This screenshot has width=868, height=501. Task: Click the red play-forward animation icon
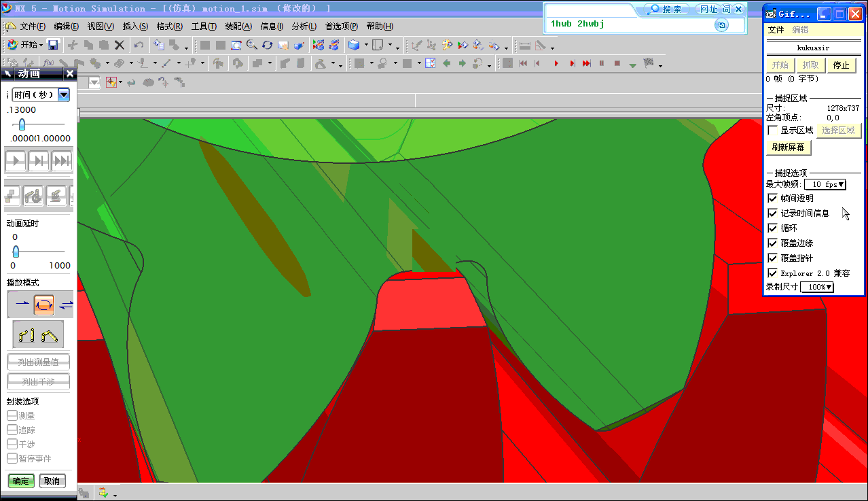point(556,63)
